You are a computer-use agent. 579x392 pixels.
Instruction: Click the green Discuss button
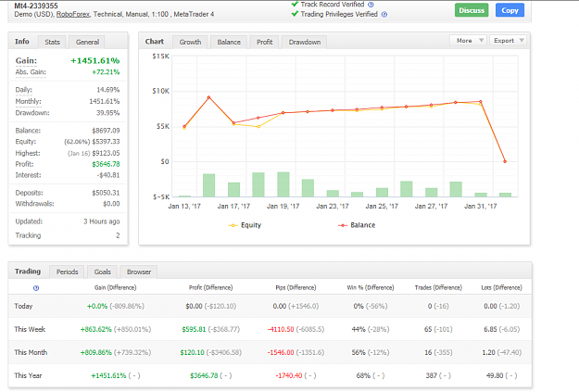click(472, 10)
